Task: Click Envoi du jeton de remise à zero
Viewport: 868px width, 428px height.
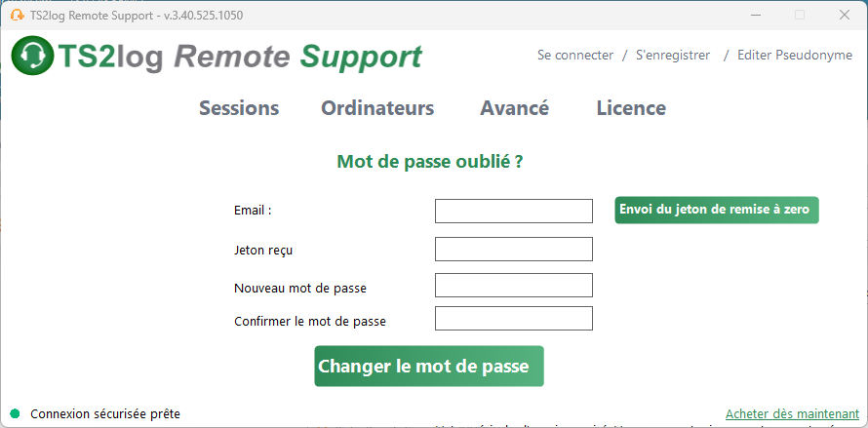Action: (x=716, y=211)
